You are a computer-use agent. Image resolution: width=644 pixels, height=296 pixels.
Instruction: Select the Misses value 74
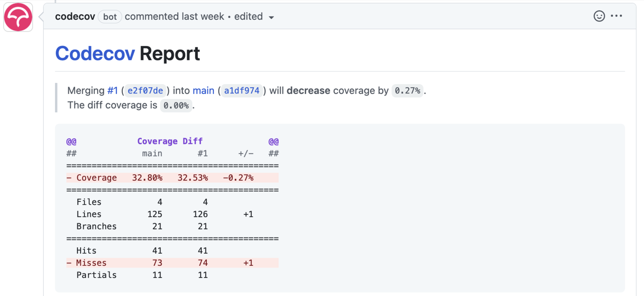point(203,263)
